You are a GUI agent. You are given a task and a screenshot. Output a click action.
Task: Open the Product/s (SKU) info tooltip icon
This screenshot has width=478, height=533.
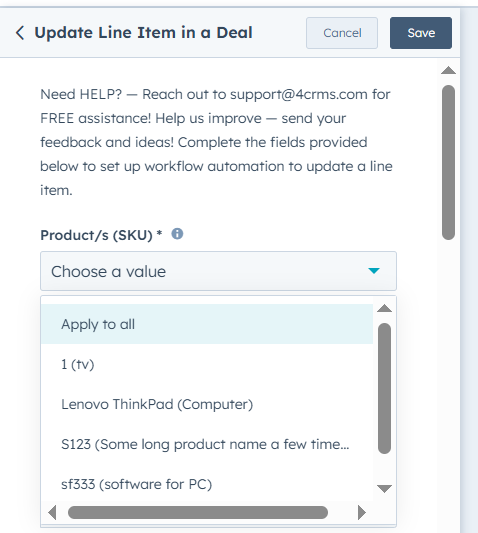pos(177,234)
